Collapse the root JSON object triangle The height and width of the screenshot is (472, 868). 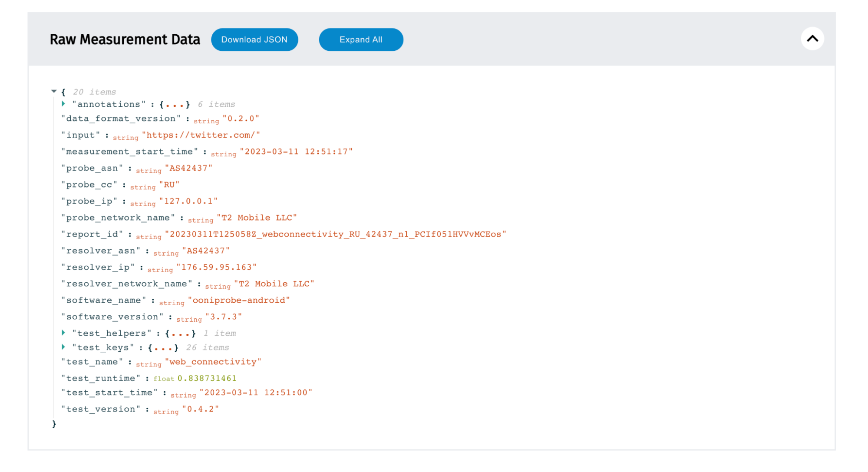[54, 91]
